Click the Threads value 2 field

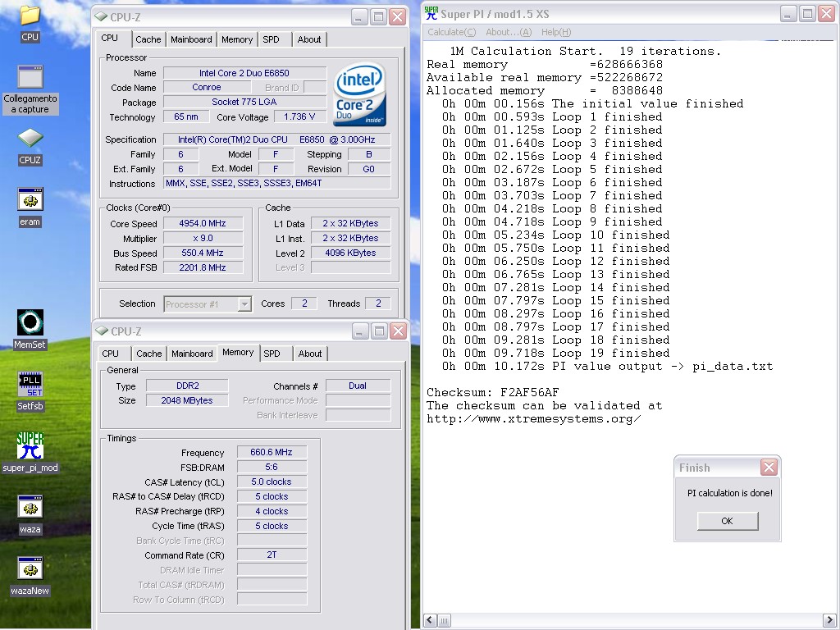point(377,304)
